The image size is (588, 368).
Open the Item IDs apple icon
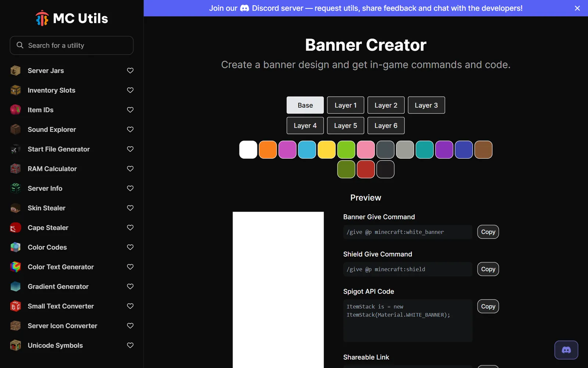coord(15,110)
